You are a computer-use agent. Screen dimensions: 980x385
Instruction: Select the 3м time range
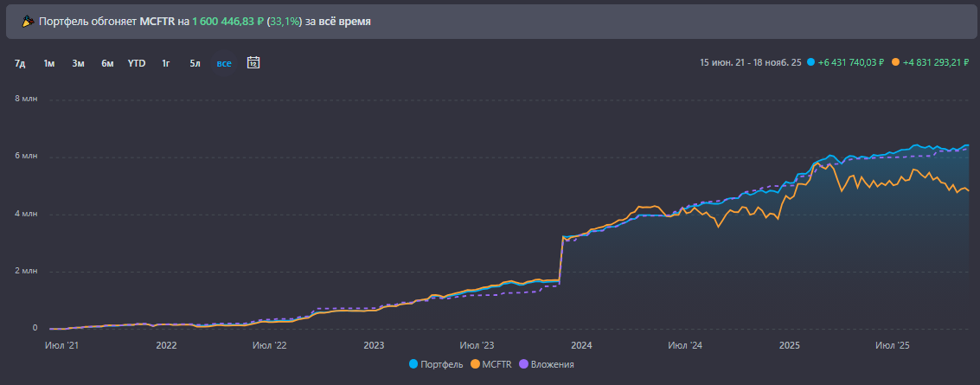78,63
